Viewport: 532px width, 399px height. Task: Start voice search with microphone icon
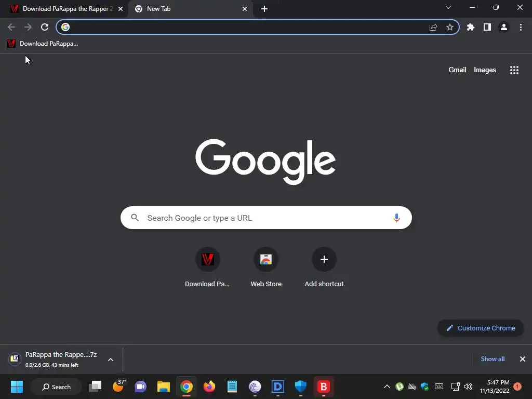(x=396, y=218)
